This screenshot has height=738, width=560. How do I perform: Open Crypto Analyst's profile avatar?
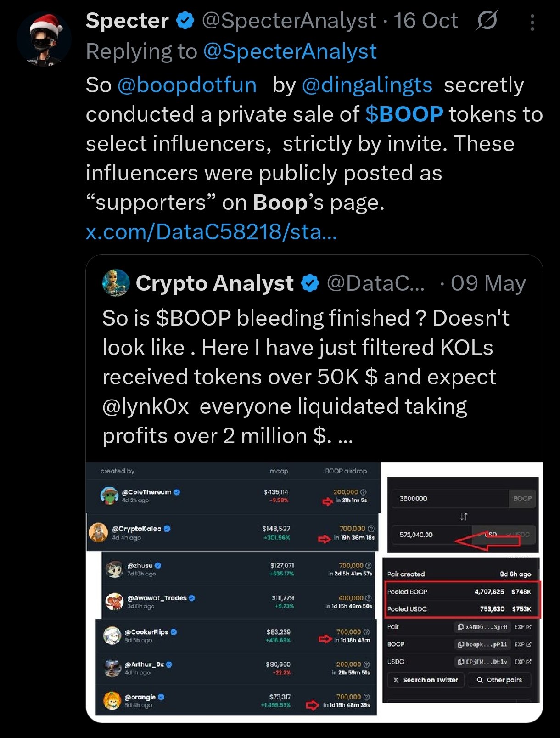(x=116, y=283)
